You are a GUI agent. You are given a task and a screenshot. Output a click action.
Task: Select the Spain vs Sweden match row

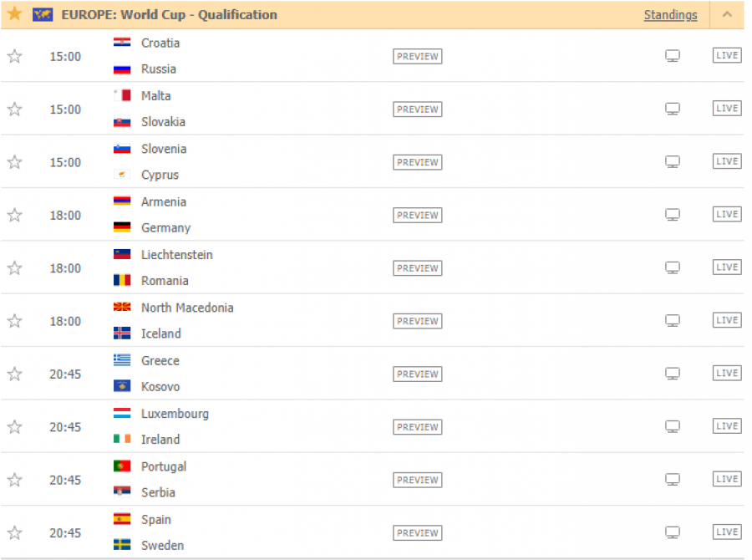click(372, 532)
